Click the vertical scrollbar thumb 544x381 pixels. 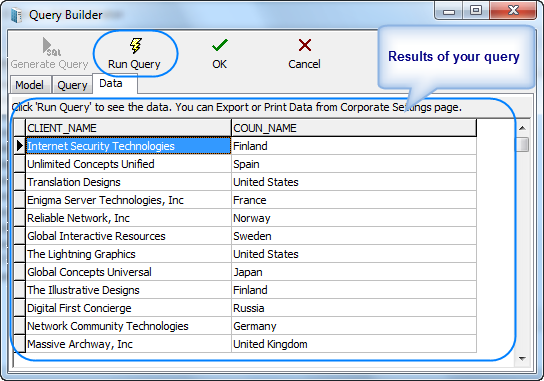pyautogui.click(x=522, y=144)
